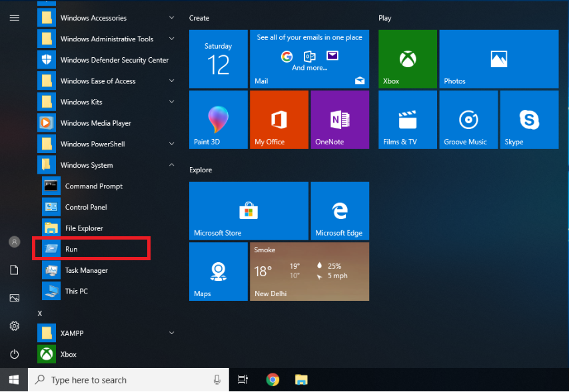Open the My Office tile

[279, 120]
